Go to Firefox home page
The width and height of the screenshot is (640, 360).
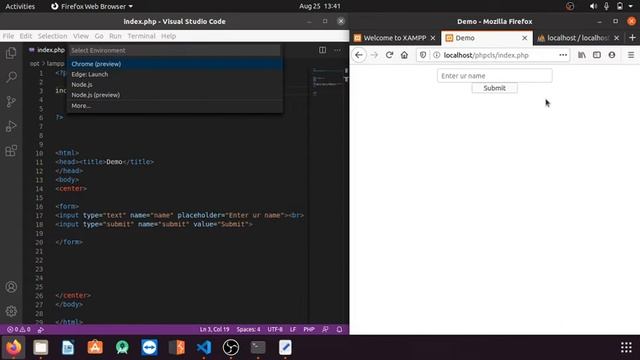click(x=404, y=55)
